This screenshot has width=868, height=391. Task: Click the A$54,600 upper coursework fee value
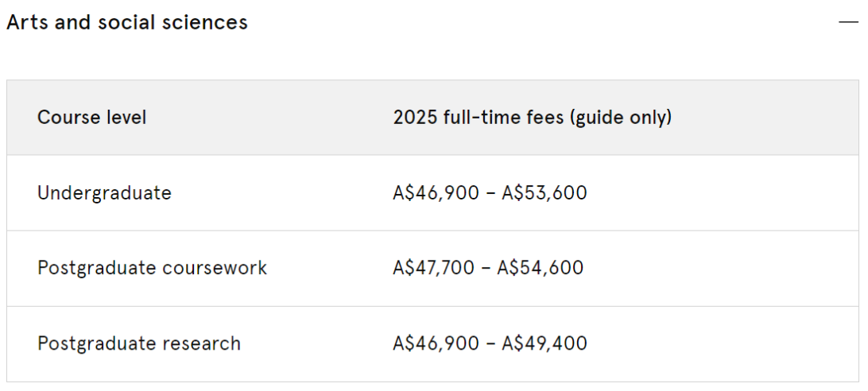541,268
